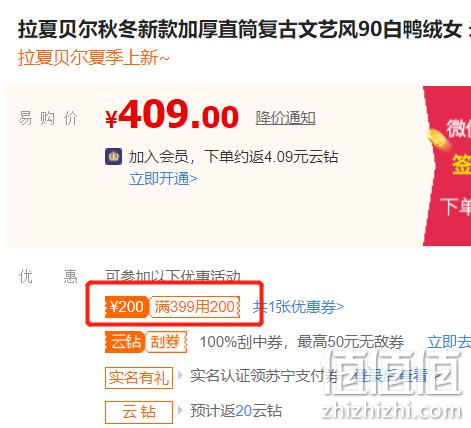Expand the arrow beside 实名认证领苏宁支付券

click(x=180, y=376)
